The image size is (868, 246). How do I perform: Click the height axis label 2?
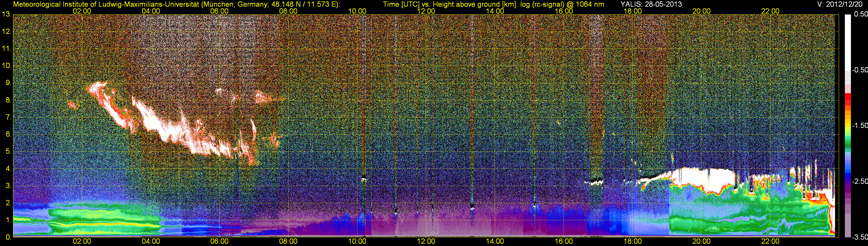(x=8, y=203)
